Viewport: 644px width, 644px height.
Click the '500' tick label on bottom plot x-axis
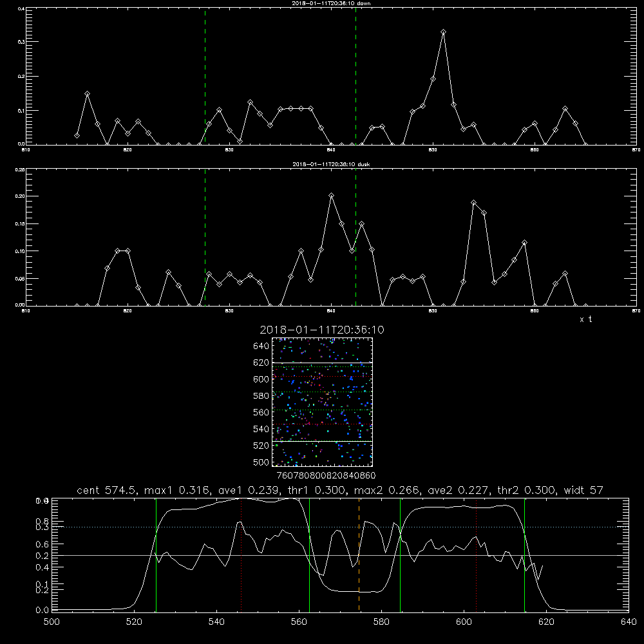pyautogui.click(x=52, y=622)
